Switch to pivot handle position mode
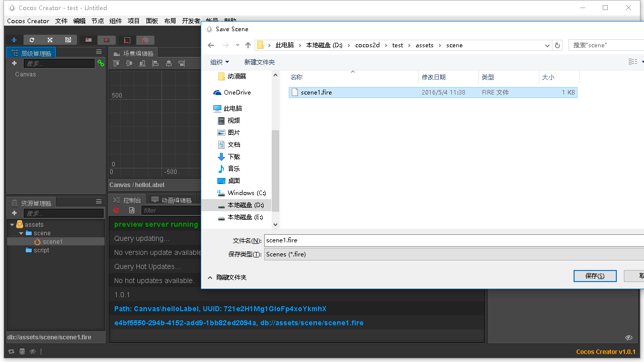The height and width of the screenshot is (362, 644). (89, 40)
